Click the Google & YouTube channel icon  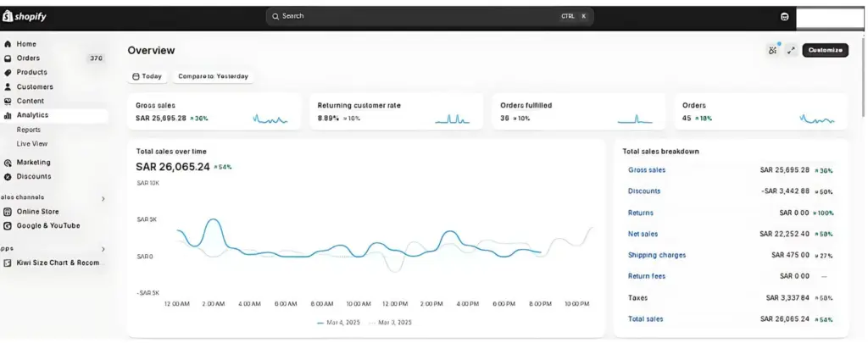pyautogui.click(x=8, y=226)
